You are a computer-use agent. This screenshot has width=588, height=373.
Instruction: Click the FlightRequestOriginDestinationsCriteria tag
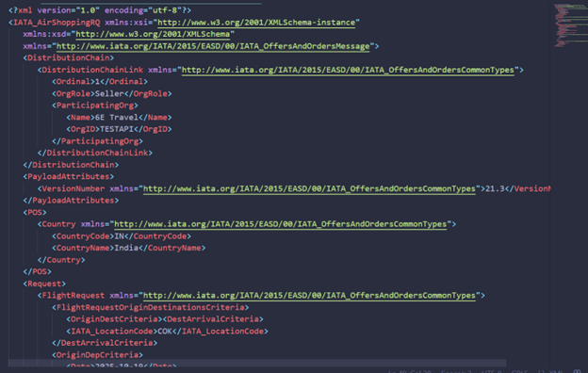(x=151, y=307)
